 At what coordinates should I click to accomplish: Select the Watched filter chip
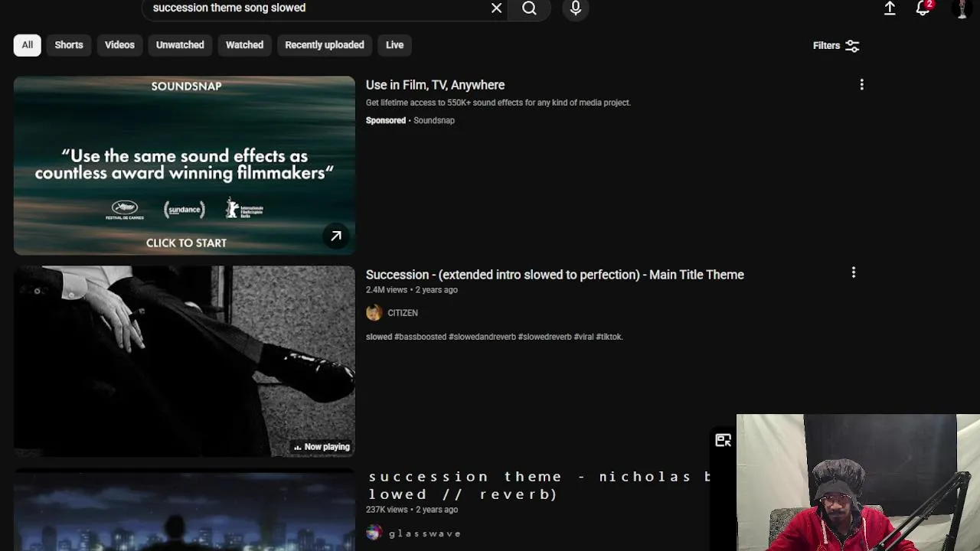(244, 45)
